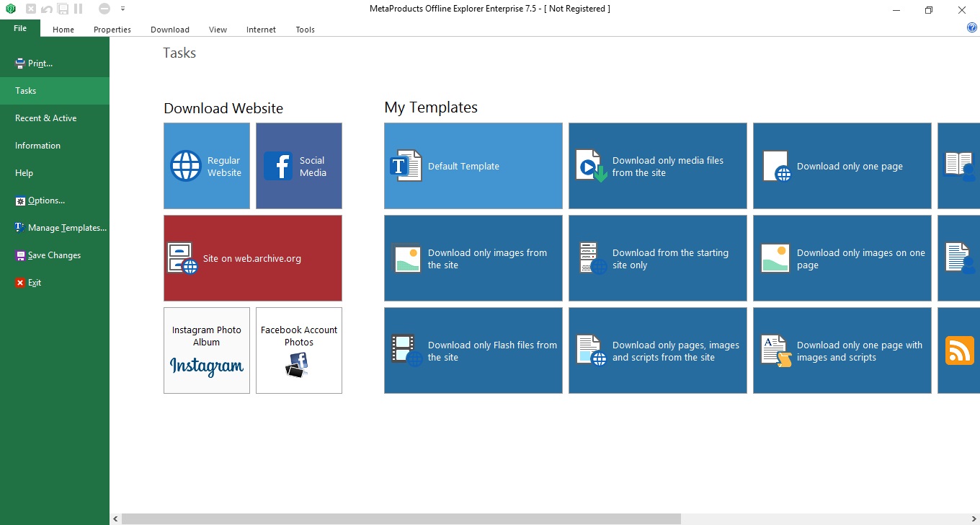980x525 pixels.
Task: Choose Download only images from the site
Action: tap(473, 258)
